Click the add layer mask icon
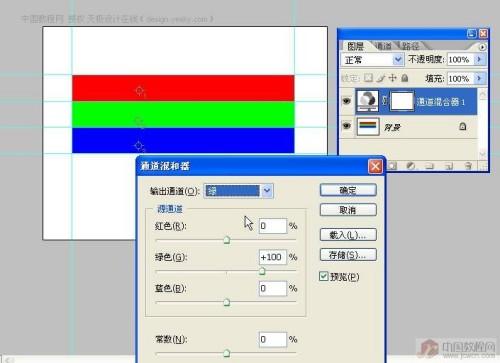The image size is (500, 363). coord(393,166)
